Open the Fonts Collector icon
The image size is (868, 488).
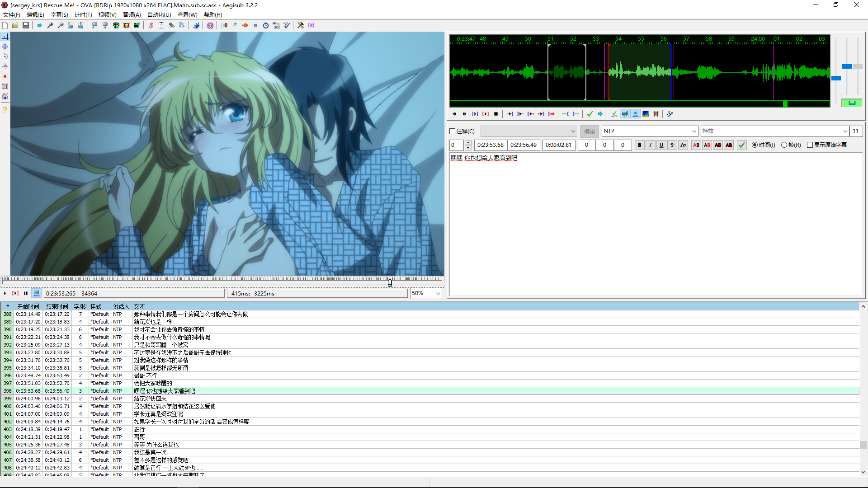pyautogui.click(x=182, y=25)
